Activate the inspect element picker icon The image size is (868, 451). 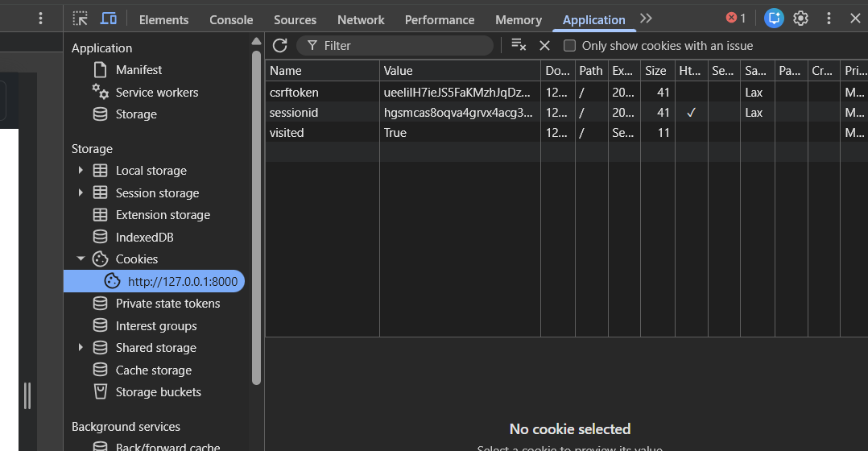coord(81,19)
